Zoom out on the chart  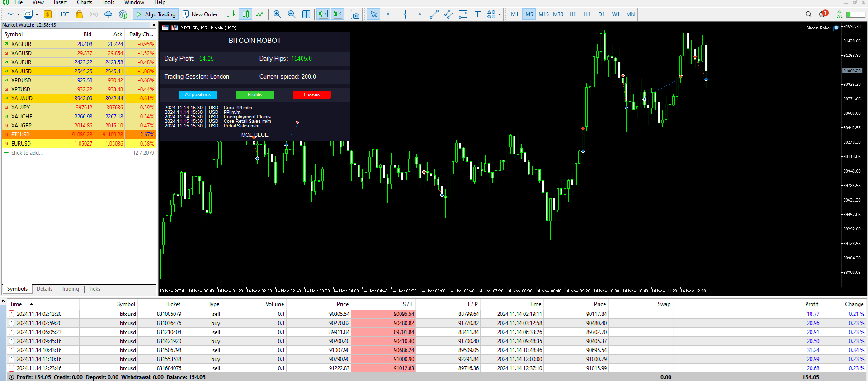pos(292,14)
